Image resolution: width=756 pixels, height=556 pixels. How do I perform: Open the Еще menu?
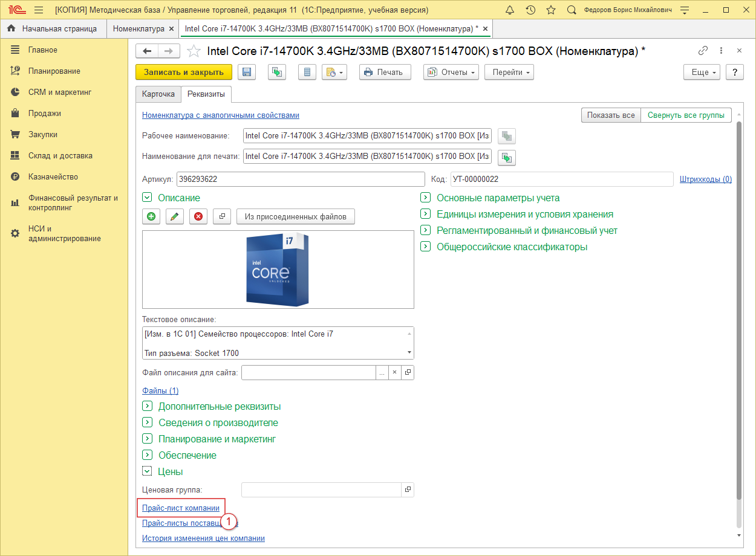(x=702, y=72)
